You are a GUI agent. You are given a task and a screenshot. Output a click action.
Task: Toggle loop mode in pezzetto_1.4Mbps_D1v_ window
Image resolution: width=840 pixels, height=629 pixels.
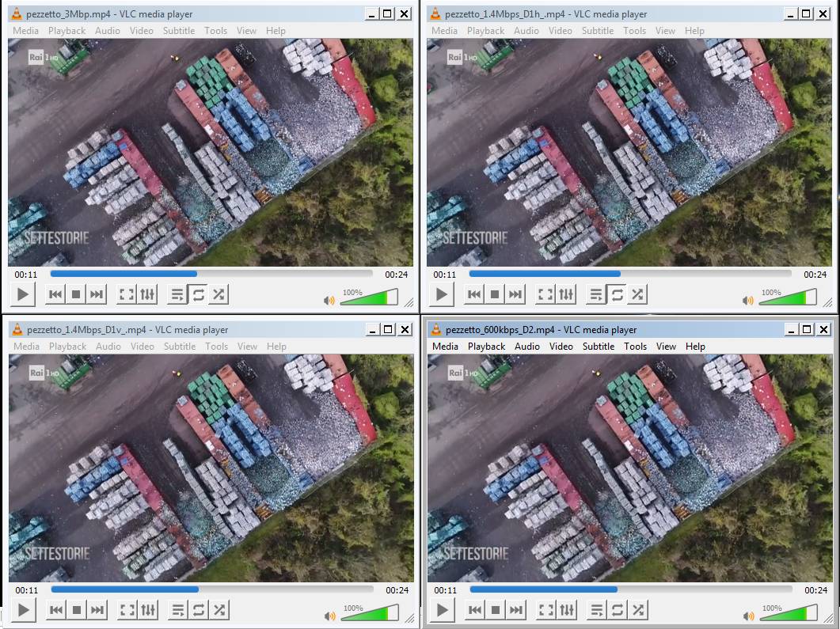[200, 610]
